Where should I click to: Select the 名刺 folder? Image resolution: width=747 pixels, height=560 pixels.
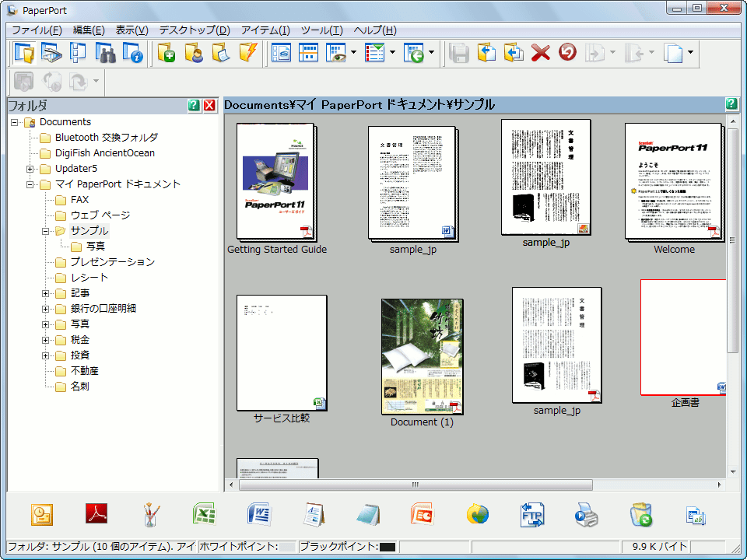80,387
